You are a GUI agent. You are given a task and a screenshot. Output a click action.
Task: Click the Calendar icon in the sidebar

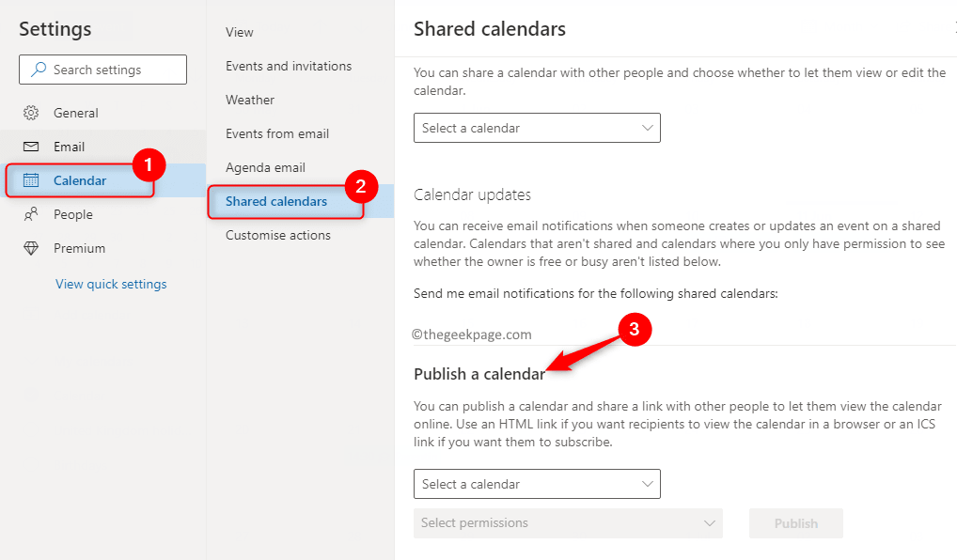31,179
